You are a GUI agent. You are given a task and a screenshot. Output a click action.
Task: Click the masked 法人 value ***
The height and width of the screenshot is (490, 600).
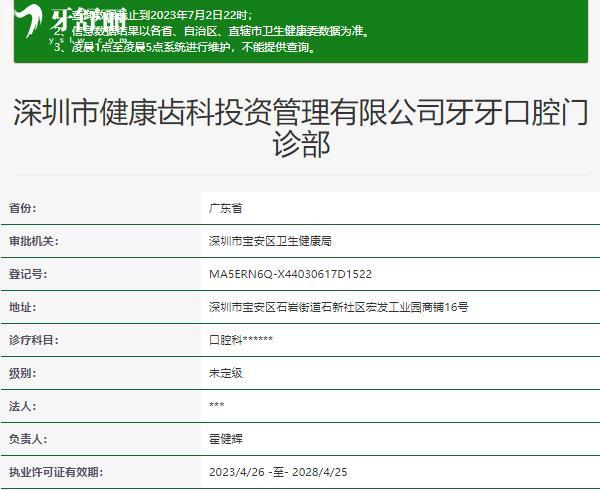coord(217,405)
